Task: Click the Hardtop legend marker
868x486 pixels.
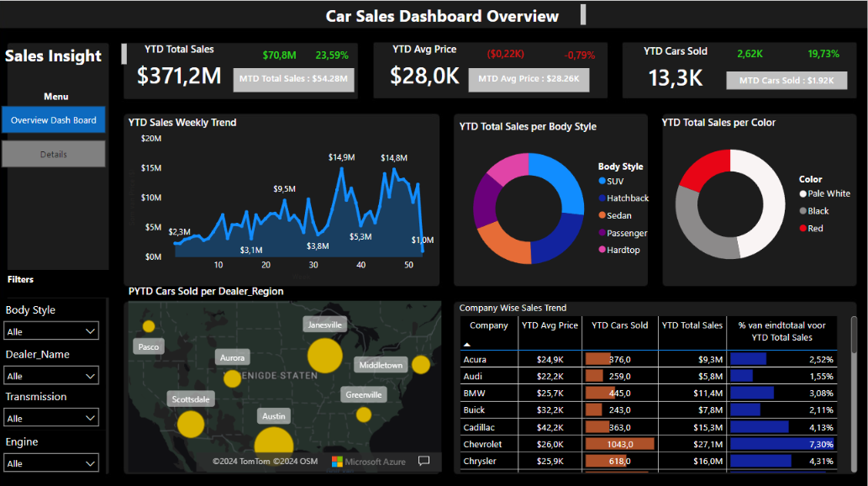Action: (x=602, y=250)
